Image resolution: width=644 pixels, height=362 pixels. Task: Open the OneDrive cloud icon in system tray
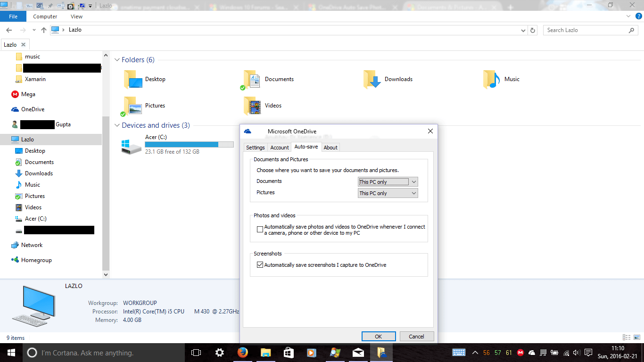(x=532, y=353)
